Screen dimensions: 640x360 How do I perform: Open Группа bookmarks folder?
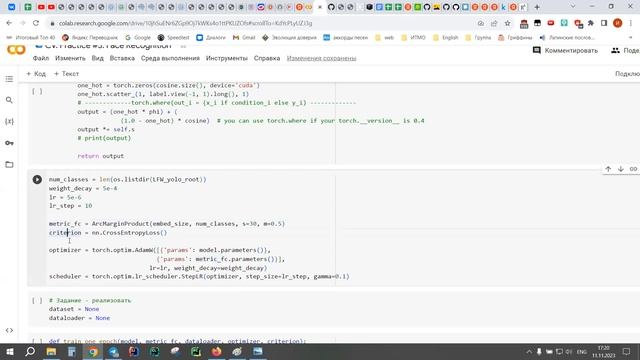[478, 38]
